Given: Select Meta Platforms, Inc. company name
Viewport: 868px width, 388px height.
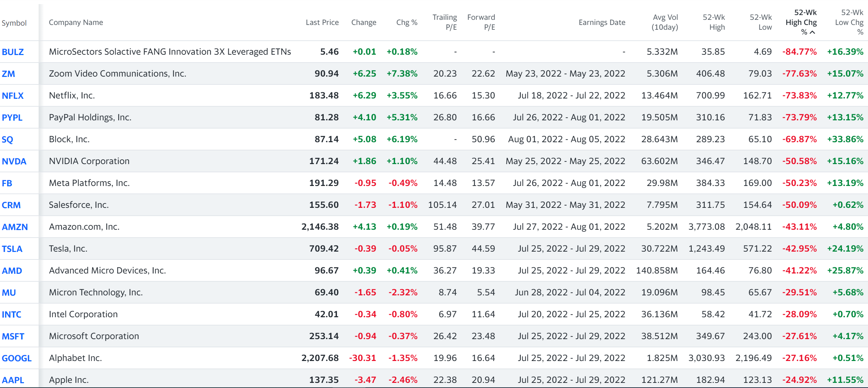Looking at the screenshot, I should 89,183.
